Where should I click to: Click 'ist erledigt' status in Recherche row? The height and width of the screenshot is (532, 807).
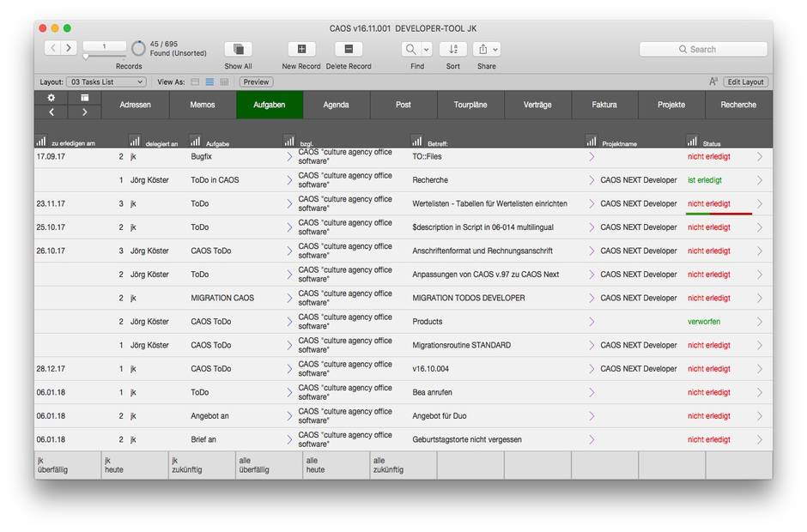click(x=705, y=180)
